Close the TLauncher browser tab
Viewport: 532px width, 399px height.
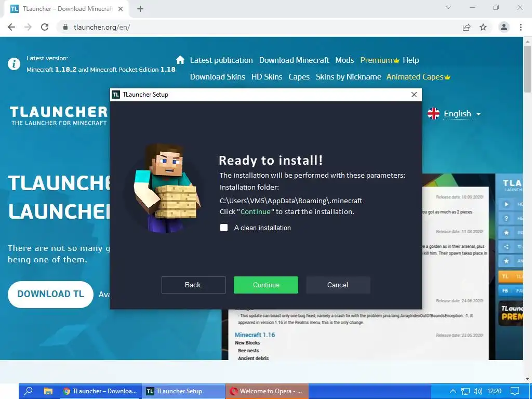point(121,9)
